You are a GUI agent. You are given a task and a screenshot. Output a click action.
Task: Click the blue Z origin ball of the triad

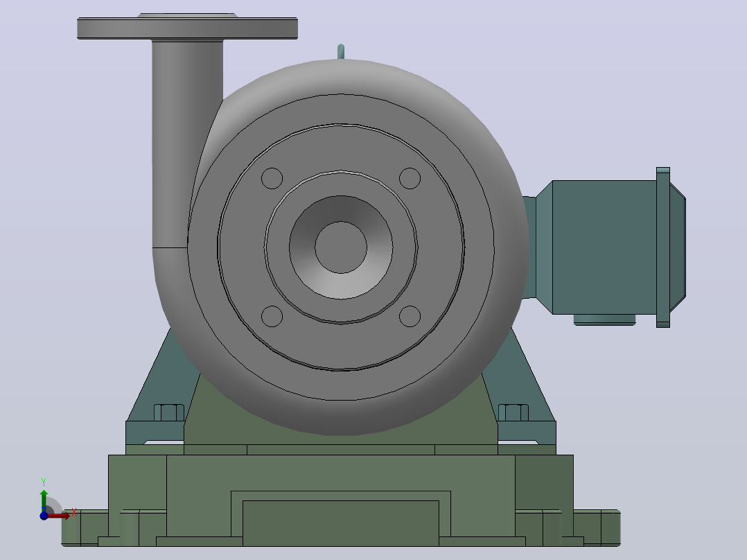(44, 516)
